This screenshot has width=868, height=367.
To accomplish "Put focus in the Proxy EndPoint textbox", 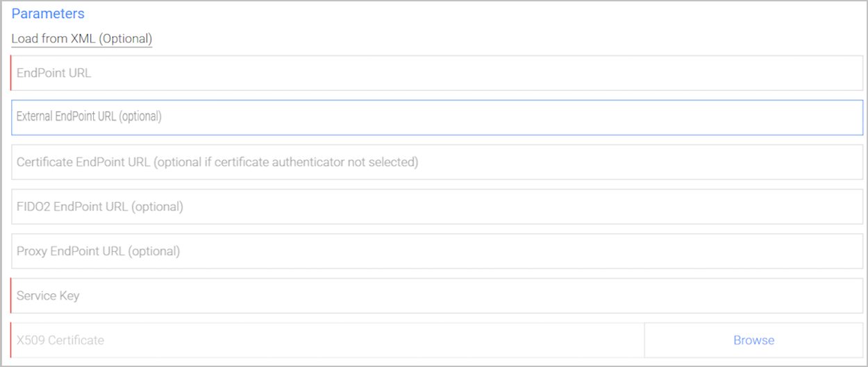I will [437, 251].
